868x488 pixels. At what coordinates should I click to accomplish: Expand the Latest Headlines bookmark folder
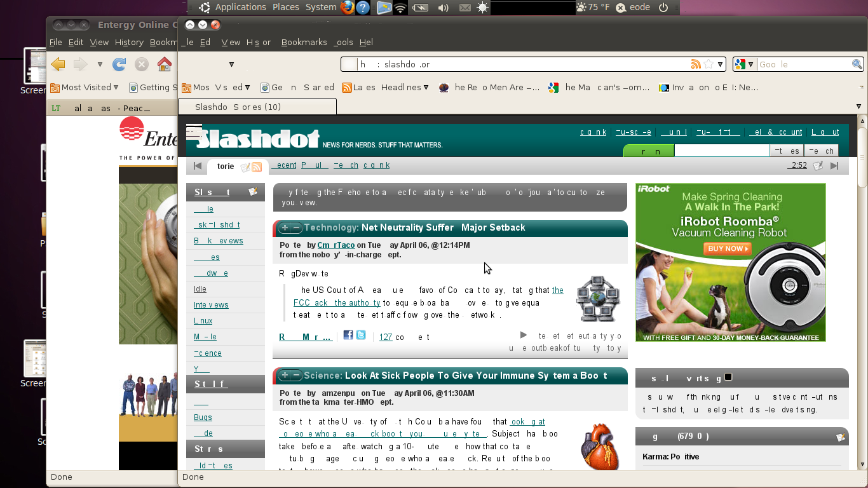426,88
